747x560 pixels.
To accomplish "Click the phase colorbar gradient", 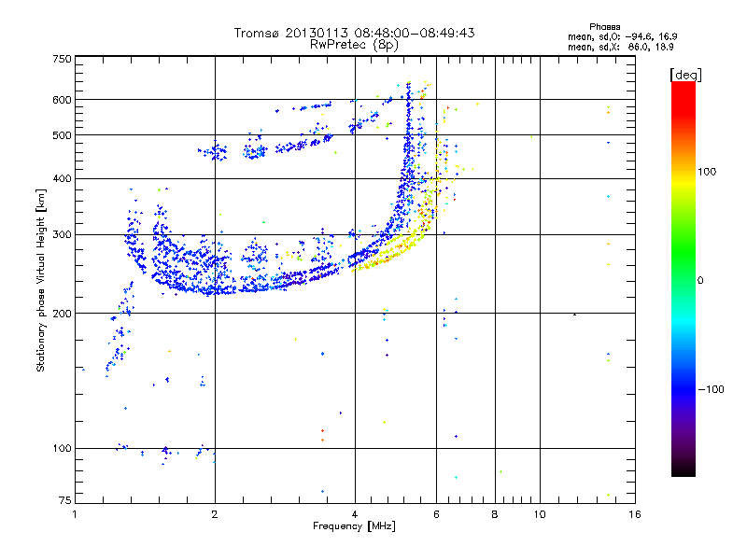I will click(684, 278).
